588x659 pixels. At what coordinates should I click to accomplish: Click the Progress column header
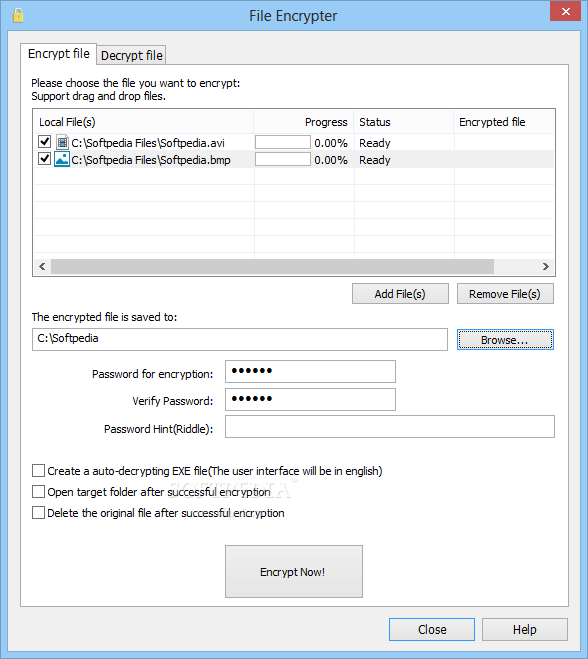(x=303, y=122)
